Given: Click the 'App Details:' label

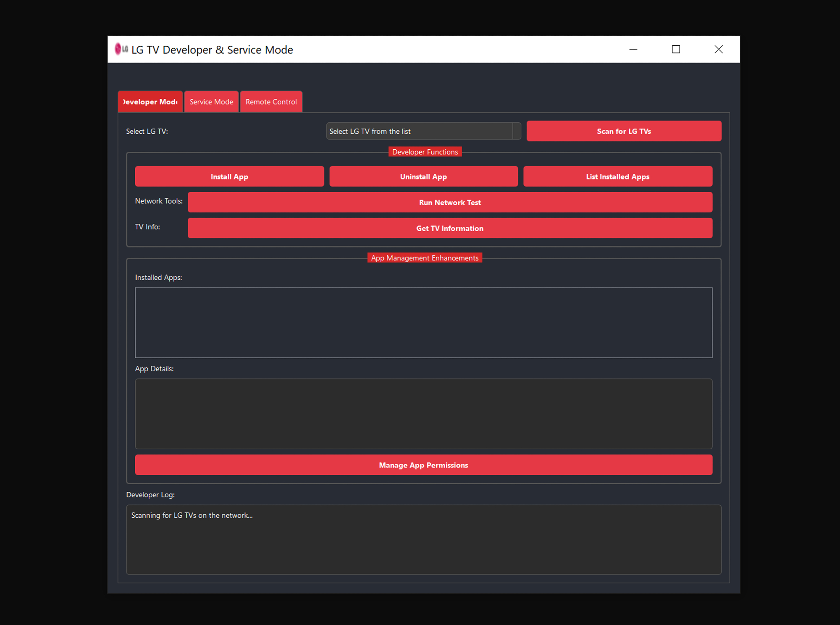Looking at the screenshot, I should tap(154, 369).
